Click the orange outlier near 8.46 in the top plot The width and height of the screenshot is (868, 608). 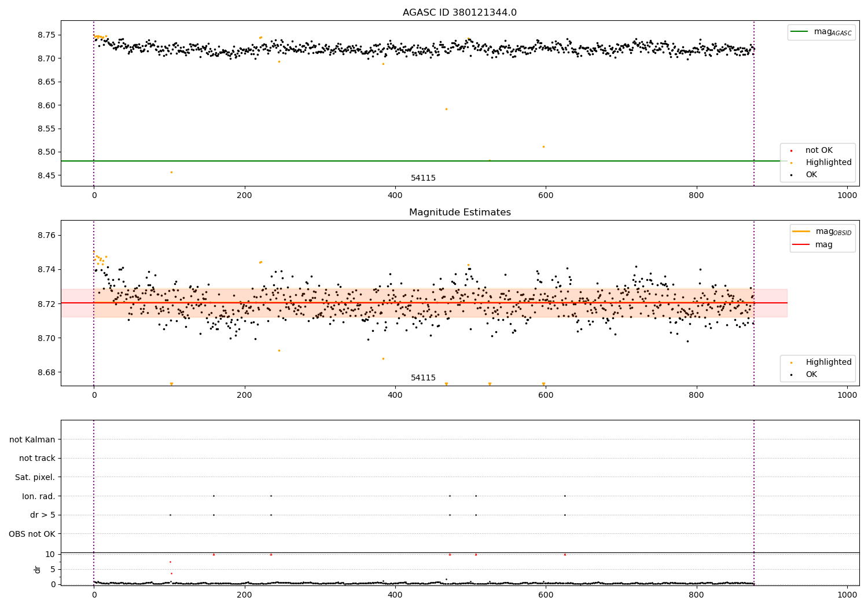[x=171, y=172]
